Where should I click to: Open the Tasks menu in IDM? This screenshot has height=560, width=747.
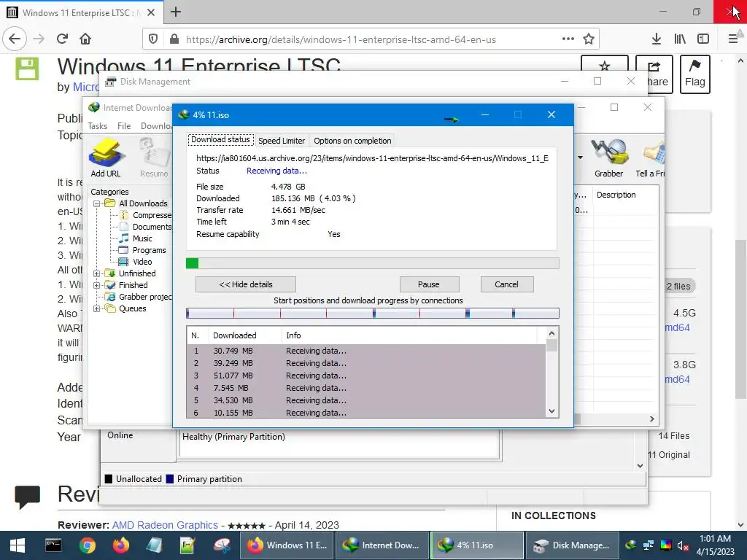97,126
